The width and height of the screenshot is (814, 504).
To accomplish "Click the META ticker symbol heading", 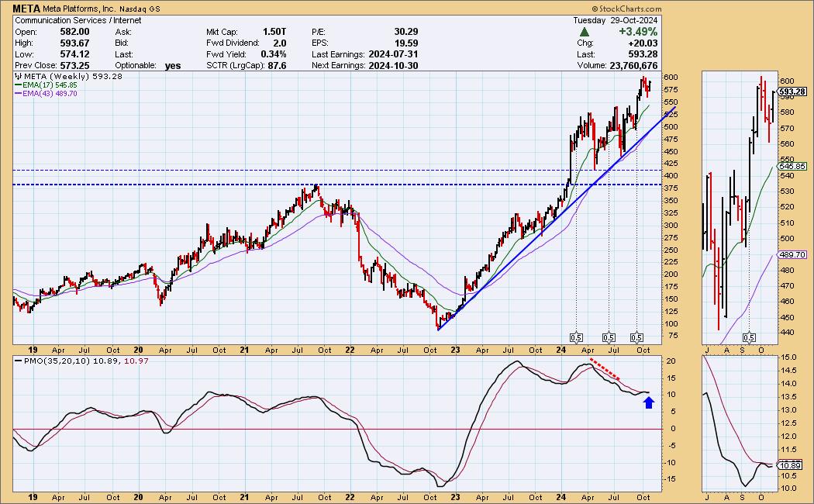I will [x=26, y=9].
